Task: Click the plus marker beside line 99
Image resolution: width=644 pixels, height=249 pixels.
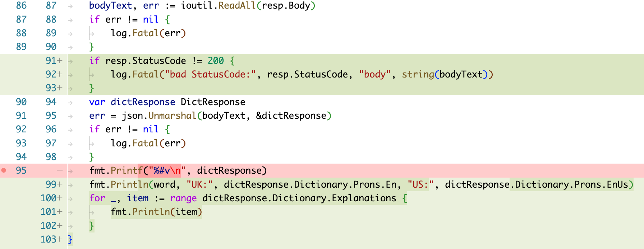Action: pyautogui.click(x=60, y=184)
